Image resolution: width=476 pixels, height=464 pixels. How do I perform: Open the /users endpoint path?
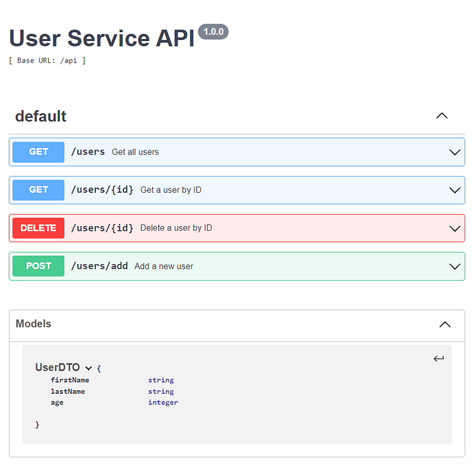[87, 152]
